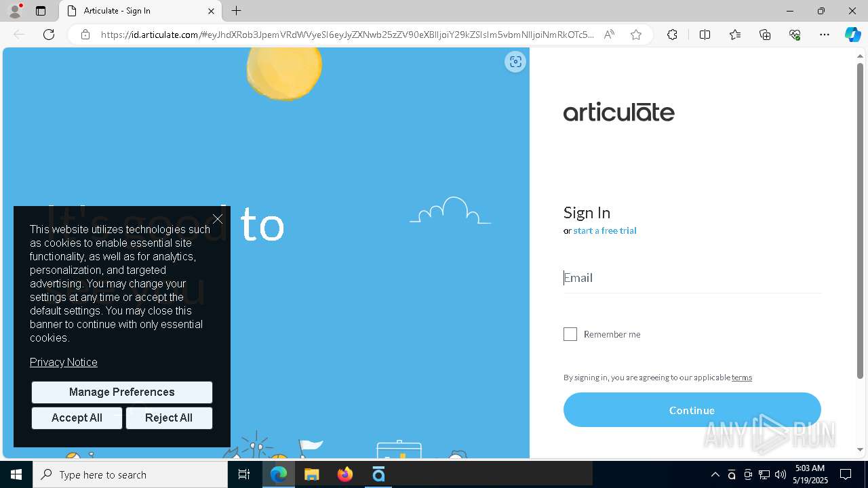The width and height of the screenshot is (868, 488).
Task: Click the articulate logo
Action: tap(619, 112)
